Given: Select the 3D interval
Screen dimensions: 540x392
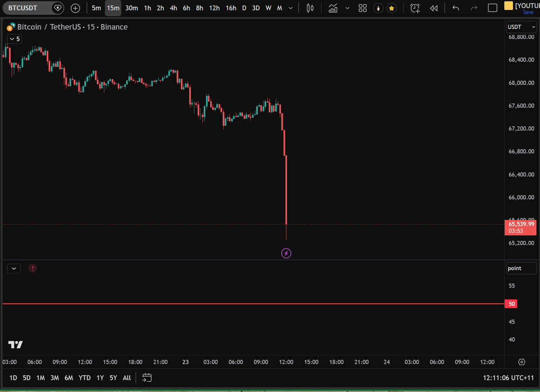Looking at the screenshot, I should point(256,8).
